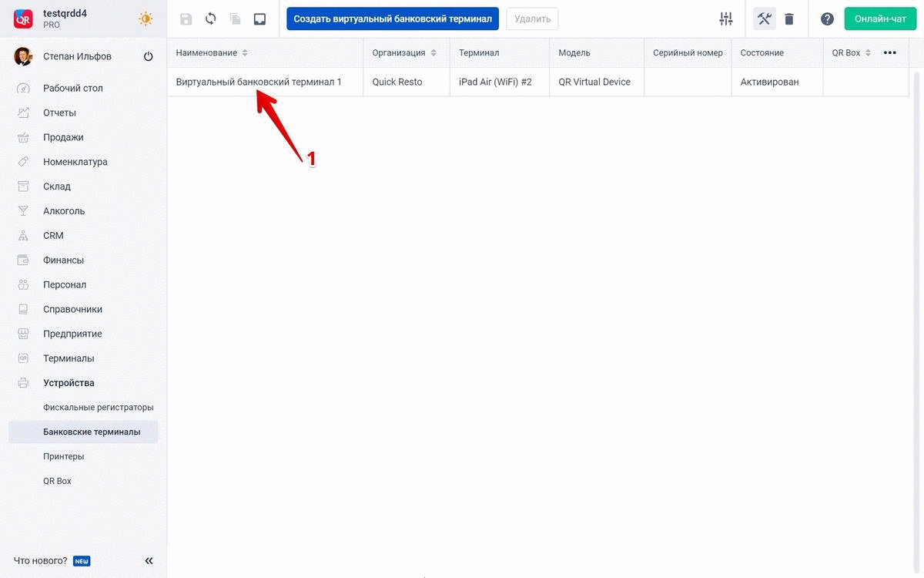The width and height of the screenshot is (924, 578).
Task: Click the Алкоголь glass icon
Action: coord(23,211)
